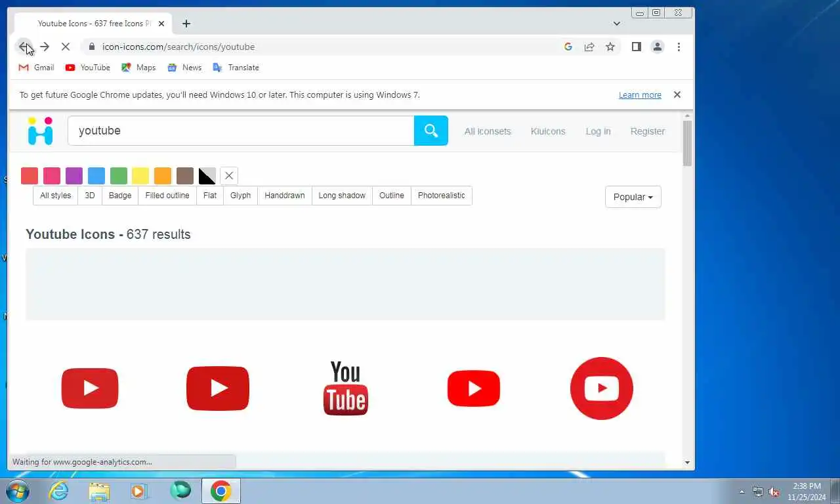Open Gmail bookmark
840x504 pixels.
click(36, 68)
